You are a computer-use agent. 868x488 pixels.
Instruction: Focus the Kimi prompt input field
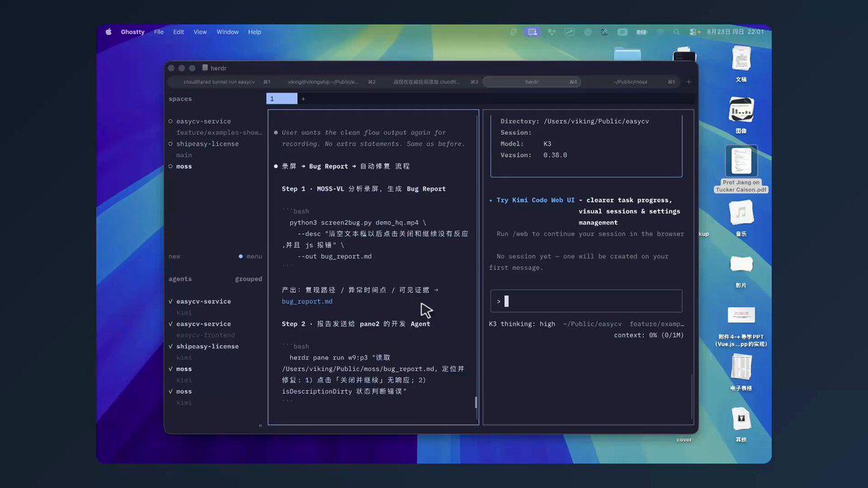[586, 301]
